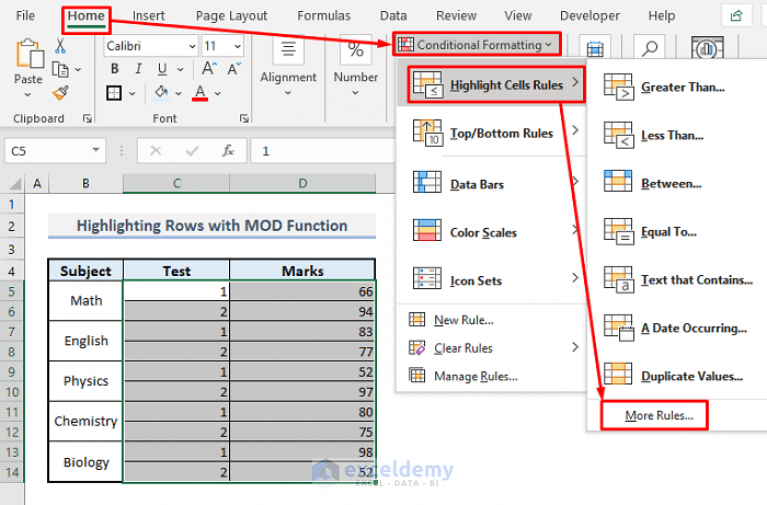
Task: Open the Fill Color dropdown arrow
Action: pyautogui.click(x=179, y=93)
